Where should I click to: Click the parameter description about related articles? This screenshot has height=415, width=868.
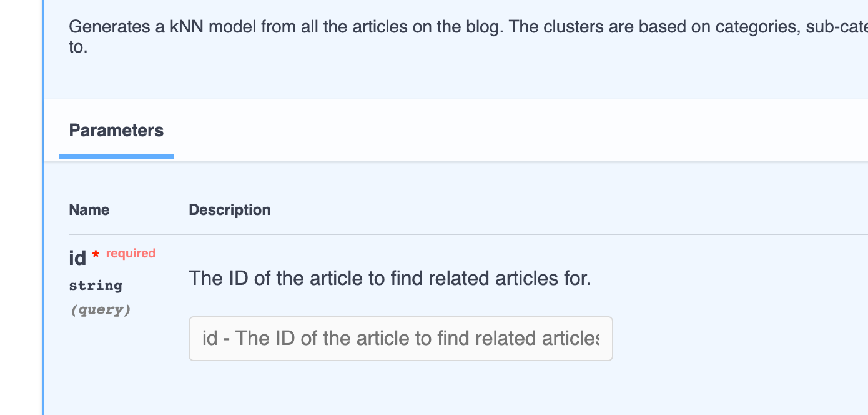(390, 278)
